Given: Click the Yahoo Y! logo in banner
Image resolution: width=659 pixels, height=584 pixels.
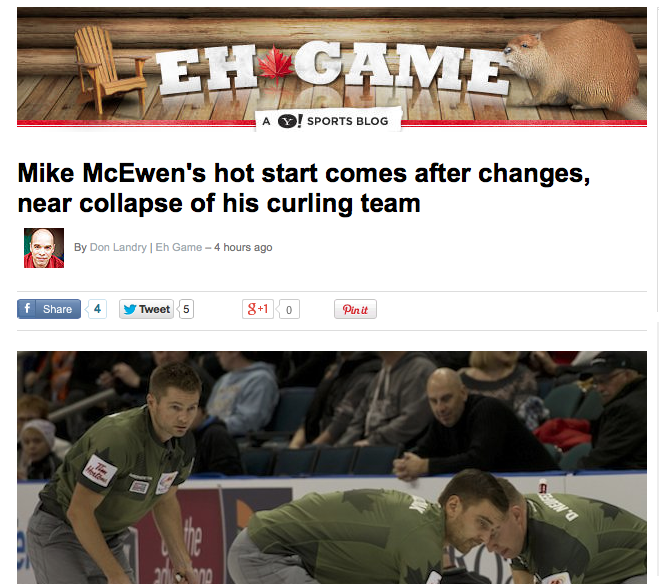Looking at the screenshot, I should [x=290, y=121].
